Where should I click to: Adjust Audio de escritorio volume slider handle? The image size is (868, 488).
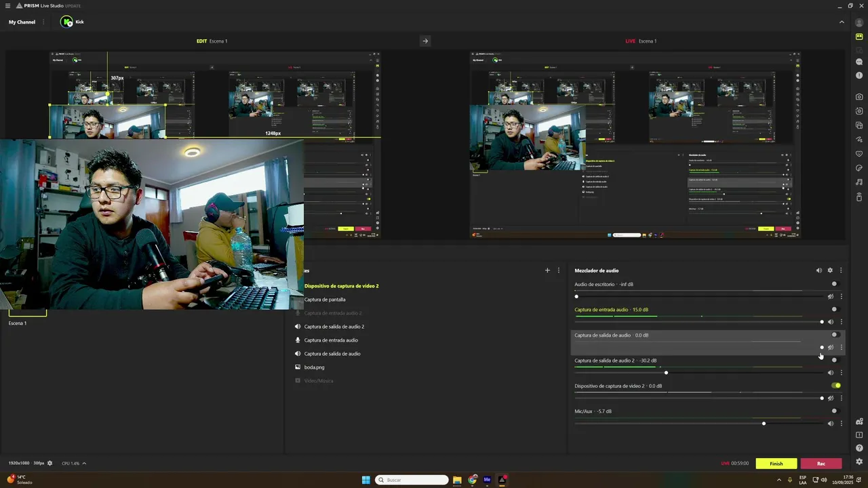576,296
